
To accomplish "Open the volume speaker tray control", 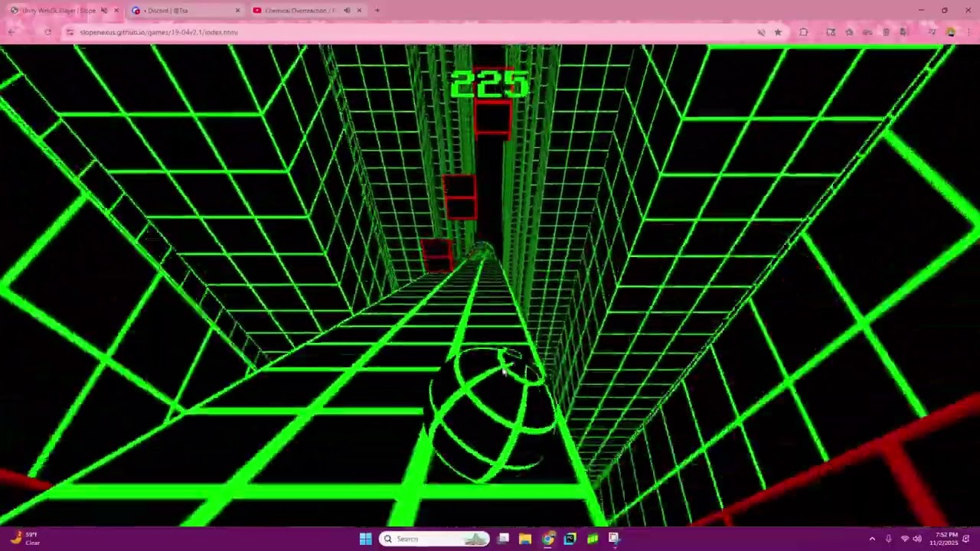I will [x=917, y=539].
